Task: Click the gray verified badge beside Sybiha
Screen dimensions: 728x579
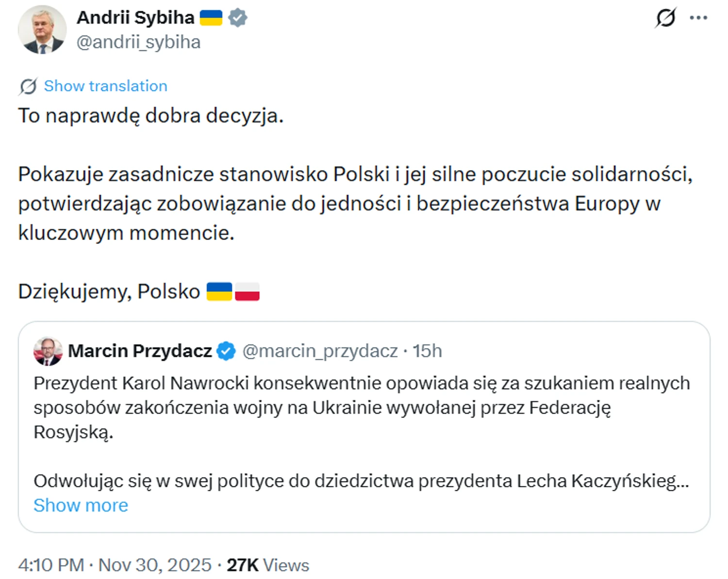Action: tap(237, 18)
